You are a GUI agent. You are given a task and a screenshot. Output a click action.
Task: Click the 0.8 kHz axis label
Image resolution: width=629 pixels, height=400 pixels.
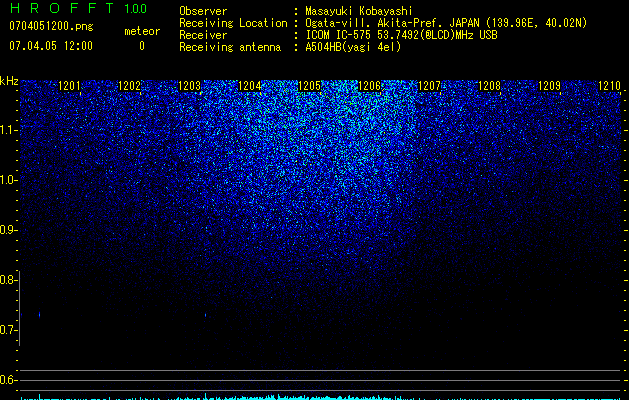8,280
